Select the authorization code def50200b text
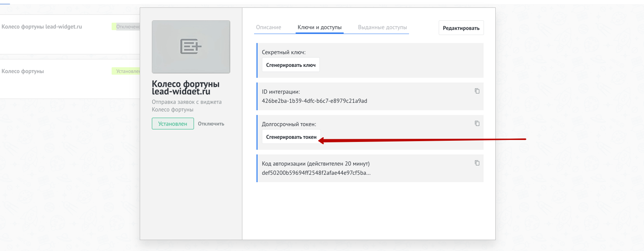The width and height of the screenshot is (644, 251). tap(316, 173)
